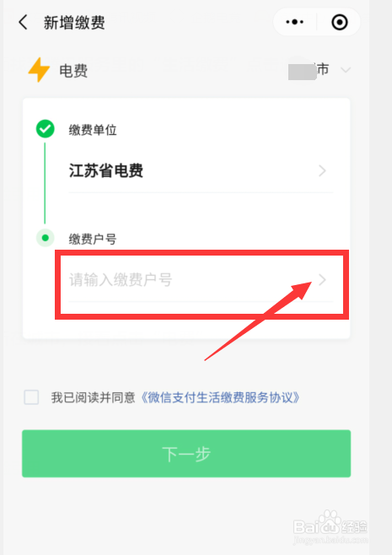Click the 我已阅读并同意 text
The height and width of the screenshot is (555, 392).
(x=93, y=397)
